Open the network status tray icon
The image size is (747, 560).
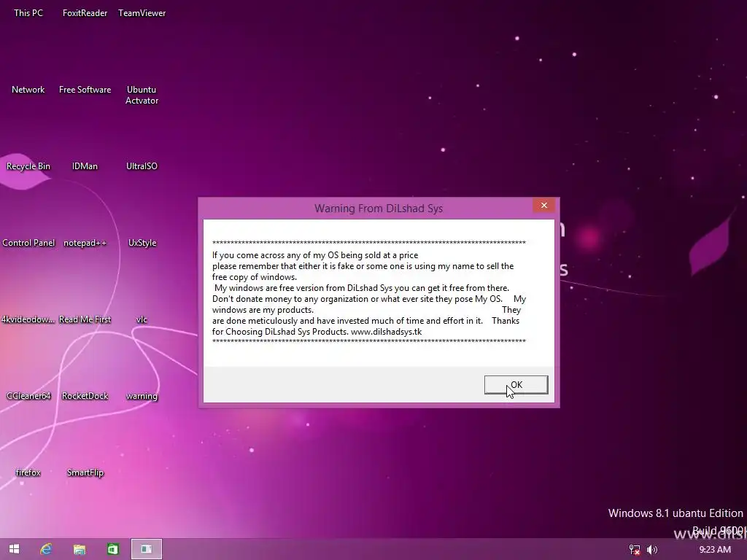coord(635,550)
